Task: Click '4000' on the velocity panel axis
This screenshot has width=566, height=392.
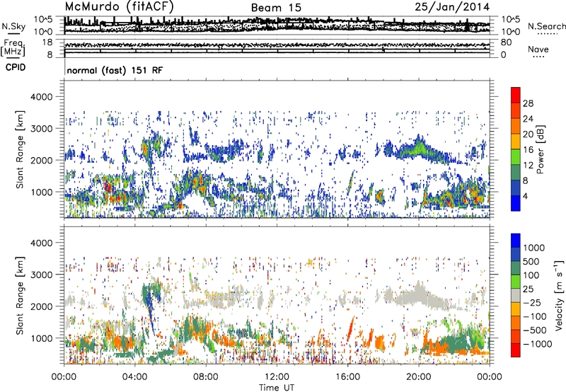Action: tap(42, 243)
